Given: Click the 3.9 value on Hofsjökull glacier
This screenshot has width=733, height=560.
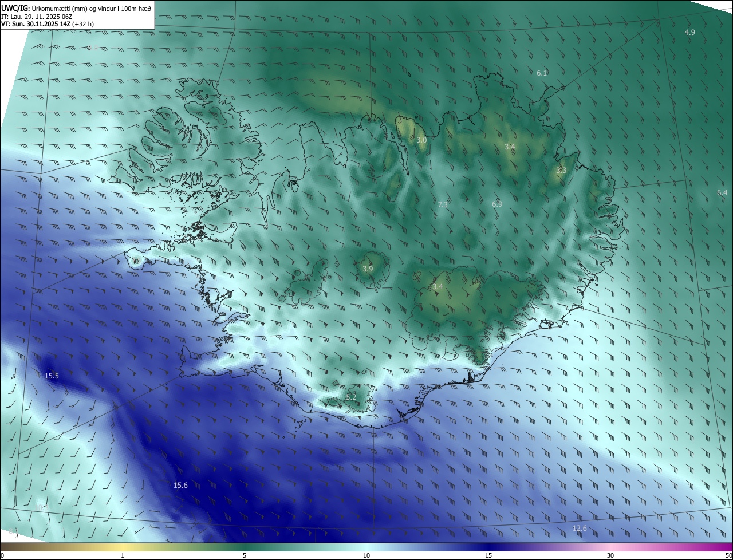Looking at the screenshot, I should [x=368, y=269].
